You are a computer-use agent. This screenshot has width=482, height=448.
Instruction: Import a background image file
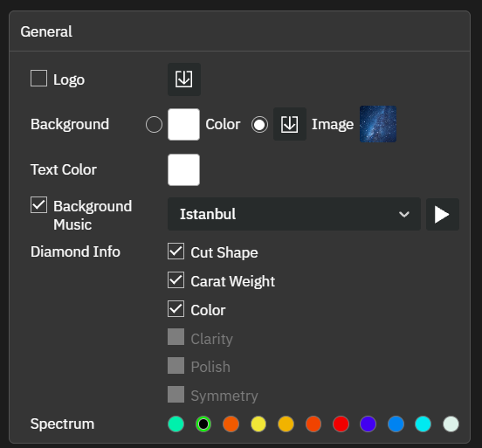tap(290, 124)
